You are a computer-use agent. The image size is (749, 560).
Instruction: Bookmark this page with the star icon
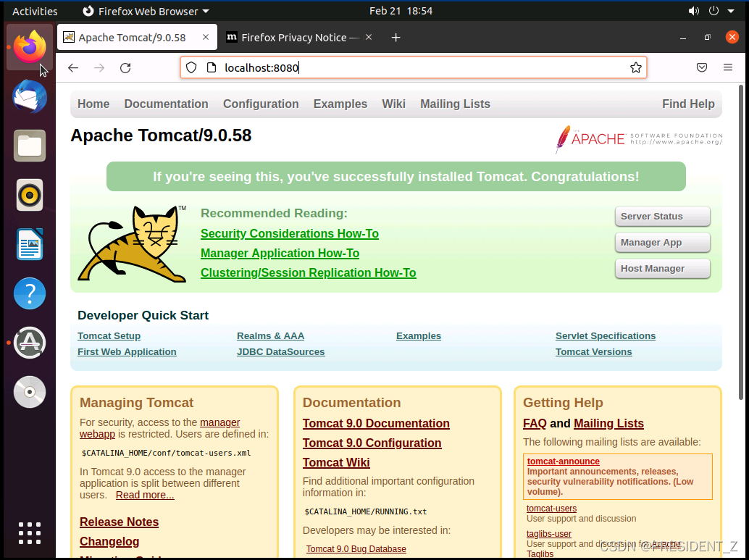coord(636,67)
